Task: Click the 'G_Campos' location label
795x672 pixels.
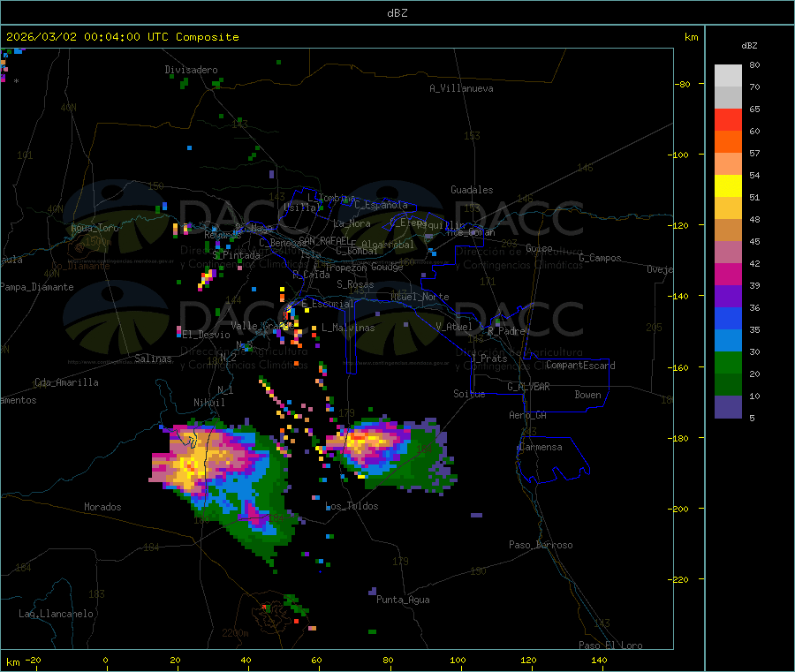Action: (600, 258)
